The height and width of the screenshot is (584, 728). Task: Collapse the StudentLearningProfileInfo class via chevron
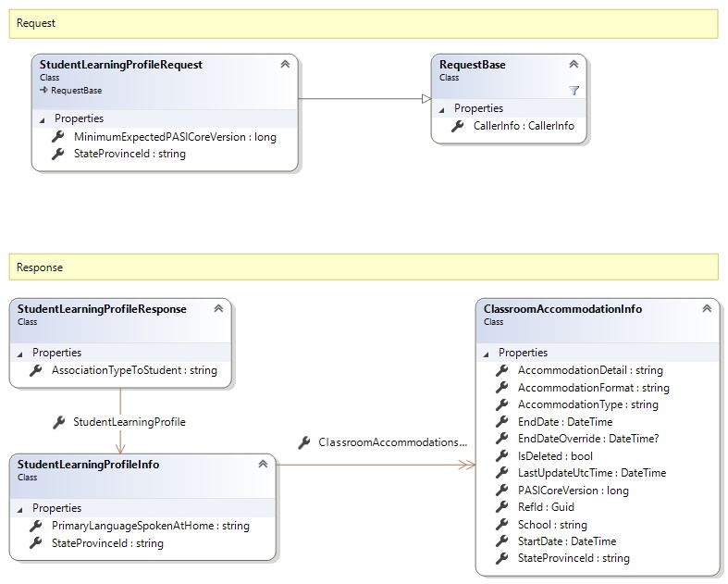click(x=263, y=465)
